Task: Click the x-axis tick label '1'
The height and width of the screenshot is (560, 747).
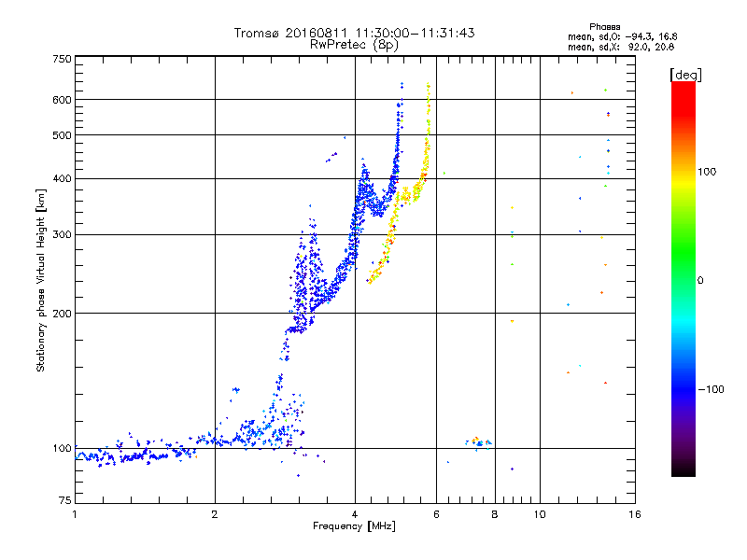Action: [x=75, y=514]
